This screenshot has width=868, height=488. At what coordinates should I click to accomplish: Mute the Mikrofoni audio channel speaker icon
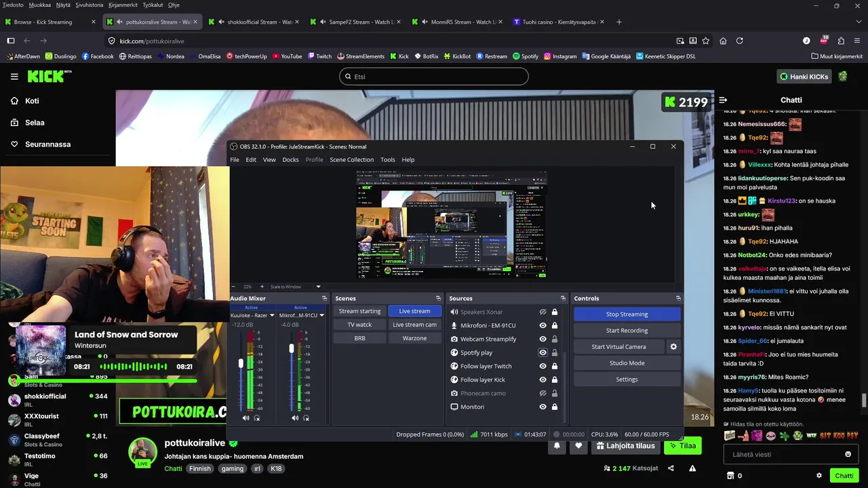click(295, 418)
